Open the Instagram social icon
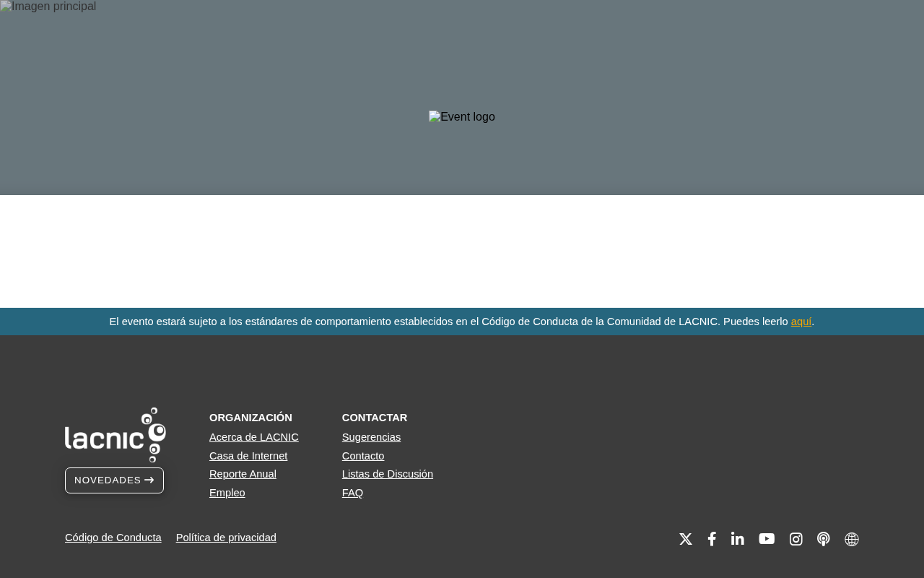The width and height of the screenshot is (924, 578). (x=796, y=539)
